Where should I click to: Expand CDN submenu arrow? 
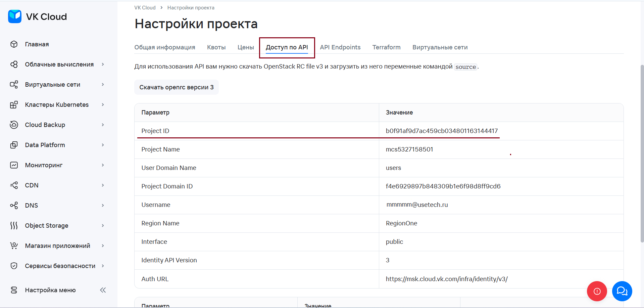pyautogui.click(x=103, y=185)
